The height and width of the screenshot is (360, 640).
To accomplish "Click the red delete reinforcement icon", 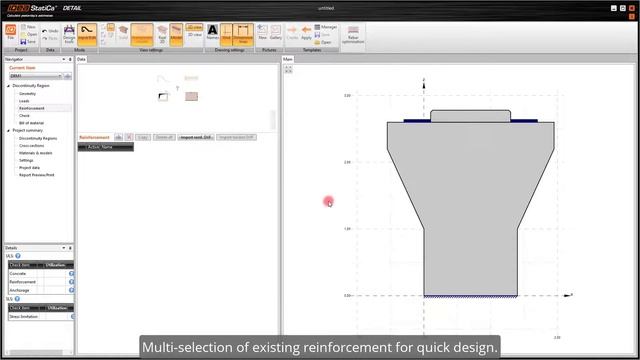I will click(129, 137).
